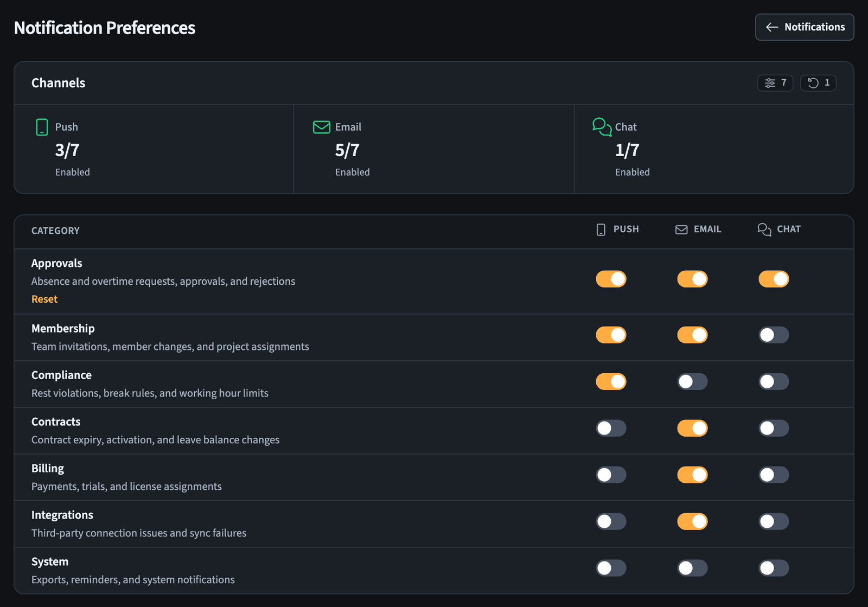Enable push notifications for Contracts
868x607 pixels.
611,428
